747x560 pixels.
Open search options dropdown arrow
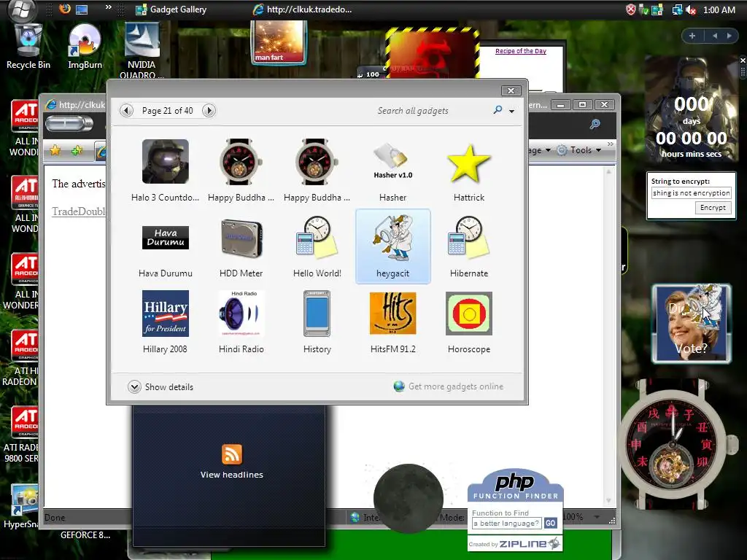[511, 111]
